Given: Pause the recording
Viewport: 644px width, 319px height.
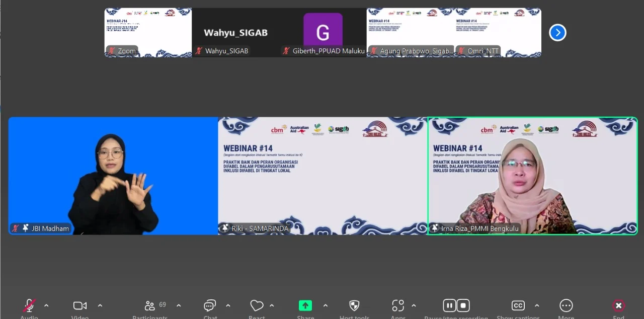Looking at the screenshot, I should pos(449,305).
